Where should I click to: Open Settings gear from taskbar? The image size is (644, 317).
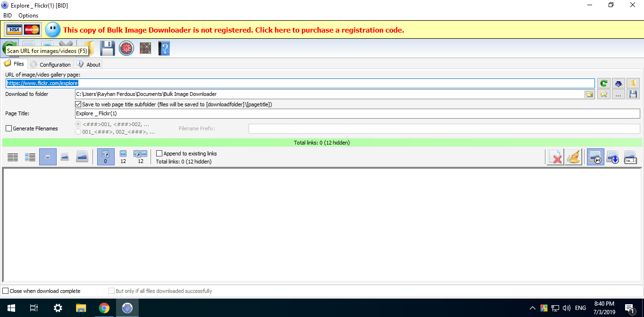tap(58, 308)
